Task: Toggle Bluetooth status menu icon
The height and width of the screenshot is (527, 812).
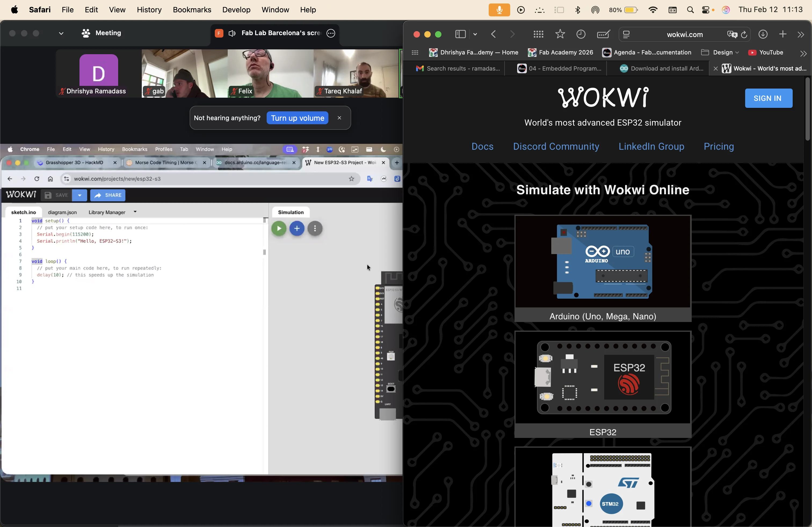Action: click(x=578, y=10)
